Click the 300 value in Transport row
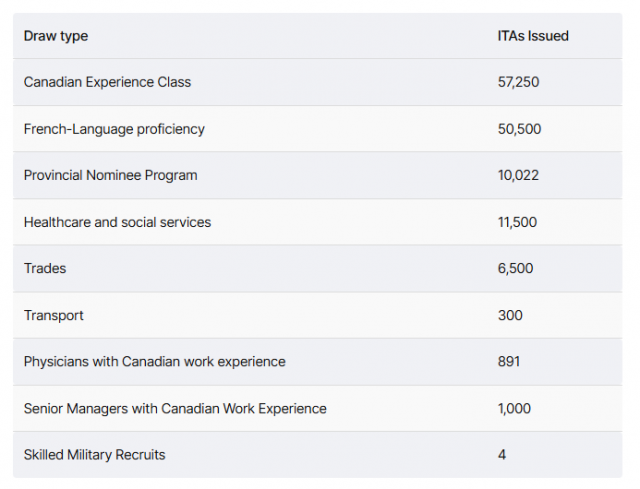The width and height of the screenshot is (640, 489). point(510,315)
